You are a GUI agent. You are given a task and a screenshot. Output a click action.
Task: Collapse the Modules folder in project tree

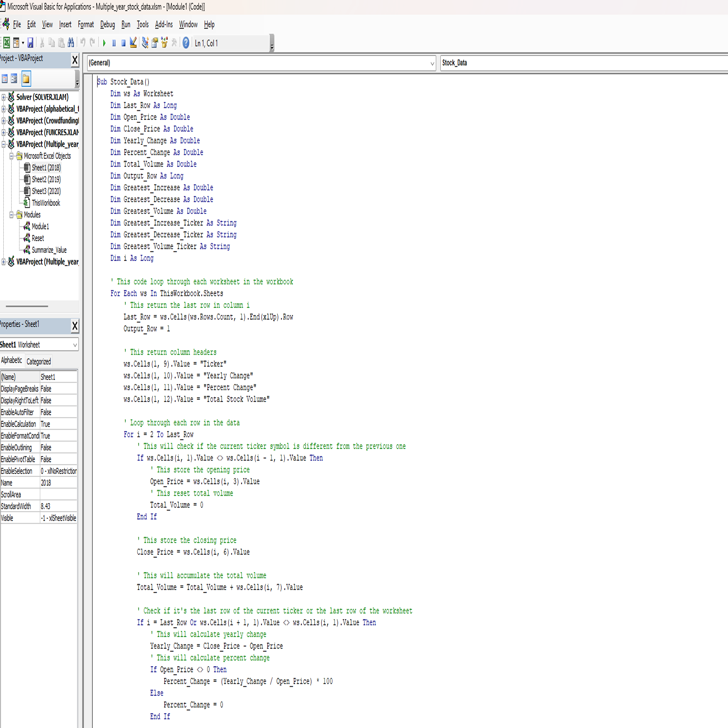click(x=12, y=215)
